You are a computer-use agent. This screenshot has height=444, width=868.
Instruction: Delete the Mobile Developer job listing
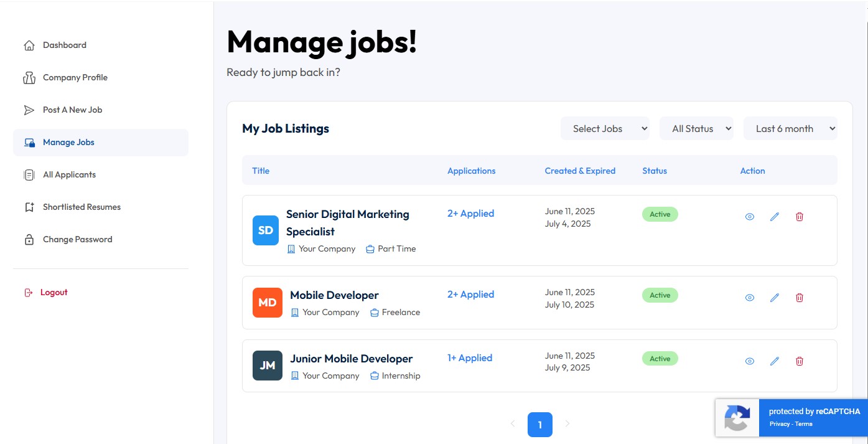pos(800,298)
